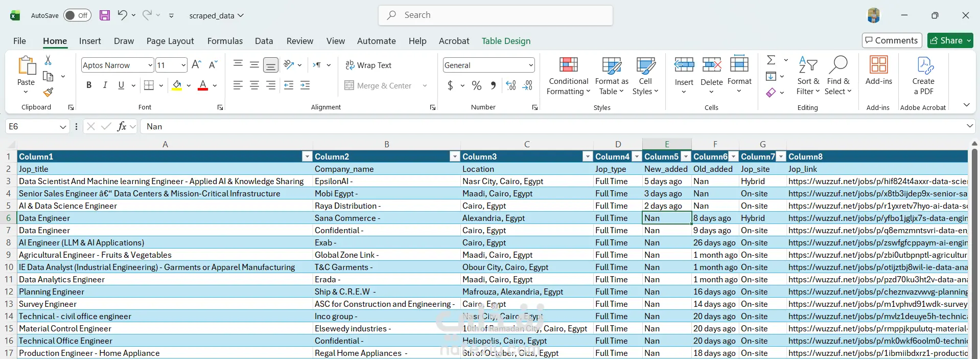Switch to the Insert tab
The height and width of the screenshot is (359, 980).
pos(90,41)
